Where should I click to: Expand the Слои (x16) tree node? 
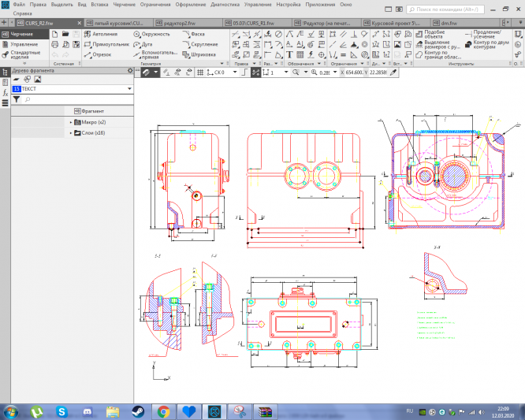click(x=71, y=133)
